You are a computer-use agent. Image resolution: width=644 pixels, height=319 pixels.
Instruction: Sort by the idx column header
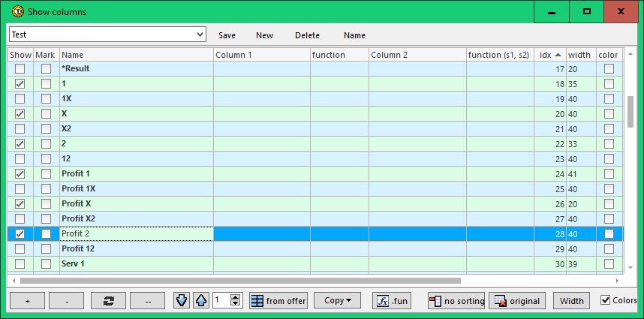(x=549, y=55)
